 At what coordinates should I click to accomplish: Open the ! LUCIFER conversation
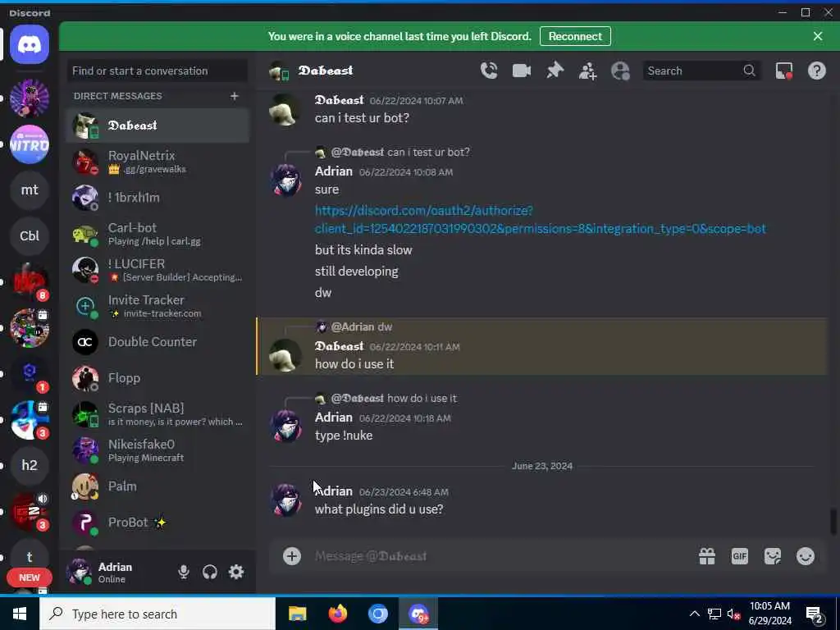click(x=157, y=270)
